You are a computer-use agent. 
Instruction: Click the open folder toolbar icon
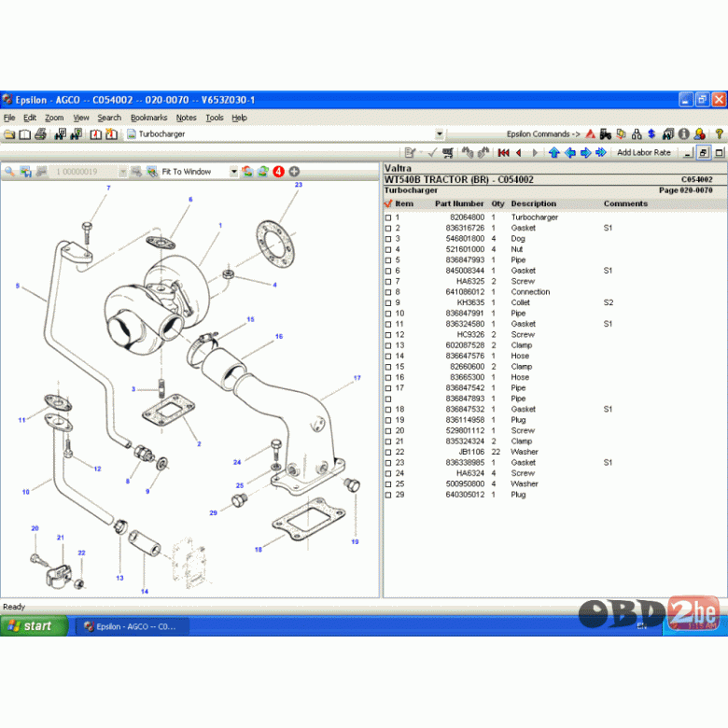[x=9, y=134]
